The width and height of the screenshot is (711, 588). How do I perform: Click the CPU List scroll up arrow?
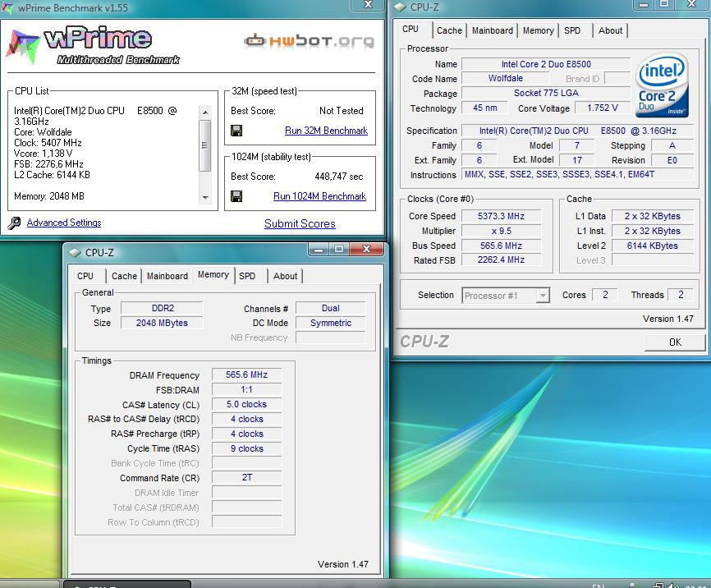[205, 112]
